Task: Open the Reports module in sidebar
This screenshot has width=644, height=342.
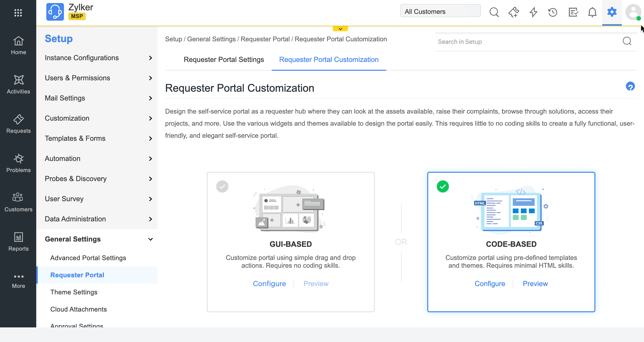Action: pos(18,242)
